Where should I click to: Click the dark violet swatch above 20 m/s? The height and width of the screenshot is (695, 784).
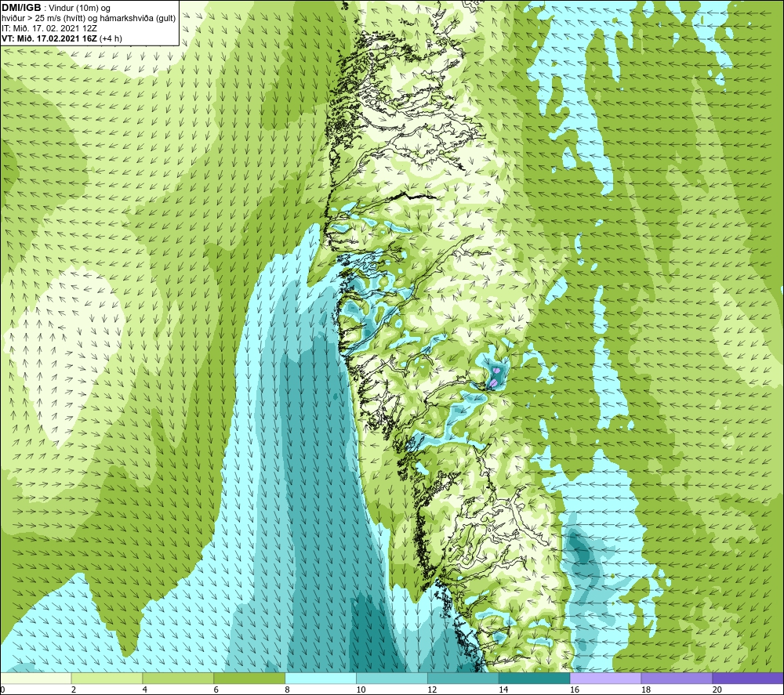(x=748, y=678)
